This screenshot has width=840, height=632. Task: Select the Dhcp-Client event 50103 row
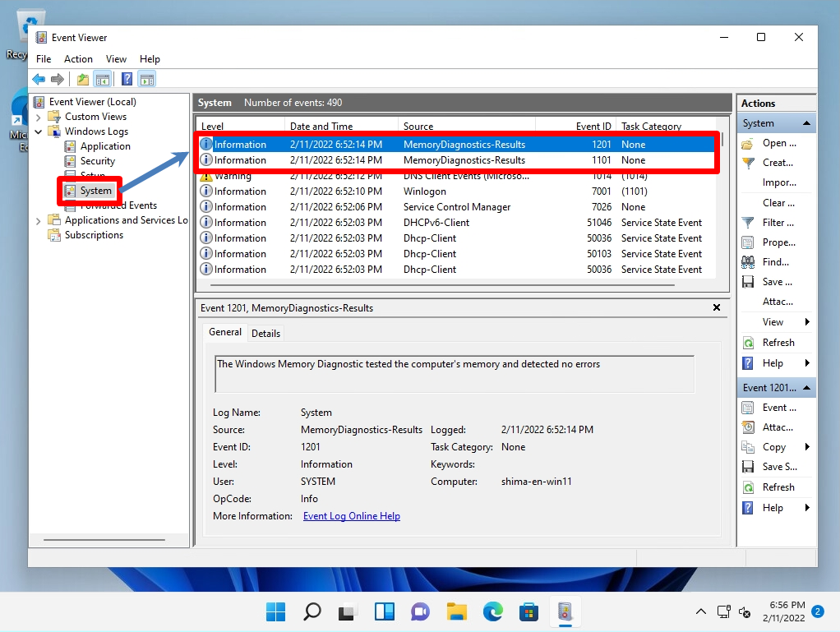[x=456, y=254]
